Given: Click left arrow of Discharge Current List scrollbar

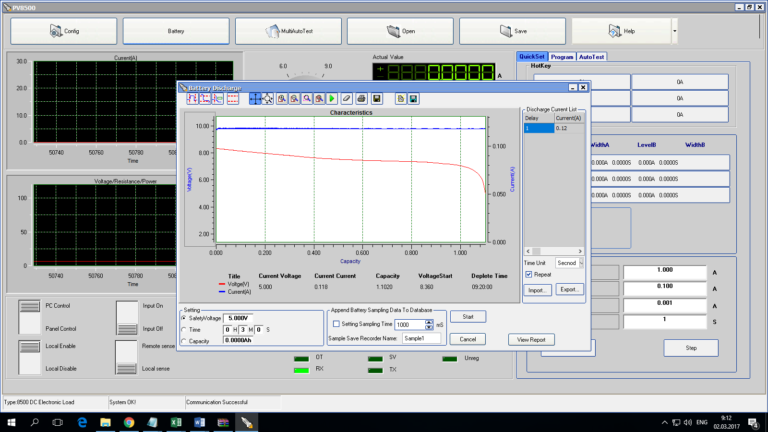Looking at the screenshot, I should coord(528,251).
